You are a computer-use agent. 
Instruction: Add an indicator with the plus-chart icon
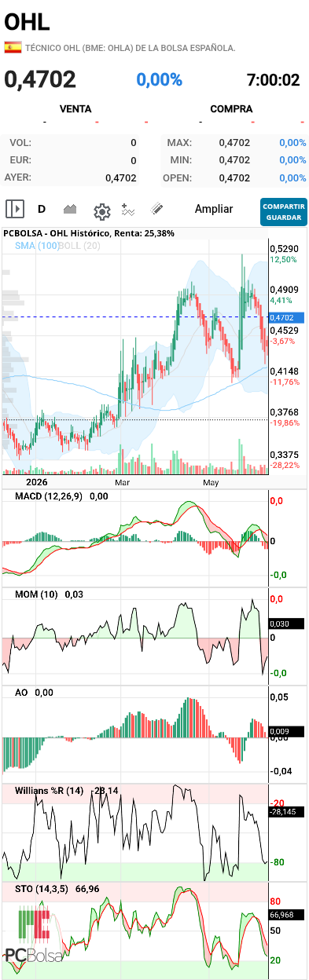click(129, 209)
